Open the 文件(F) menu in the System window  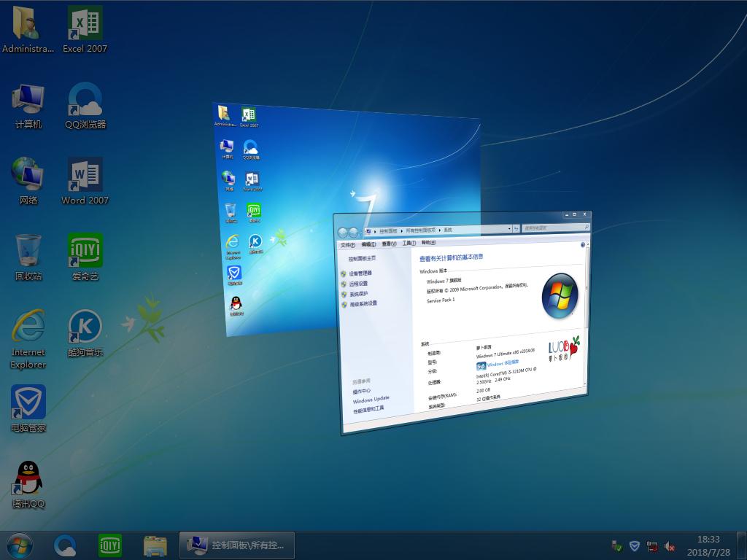tap(348, 244)
